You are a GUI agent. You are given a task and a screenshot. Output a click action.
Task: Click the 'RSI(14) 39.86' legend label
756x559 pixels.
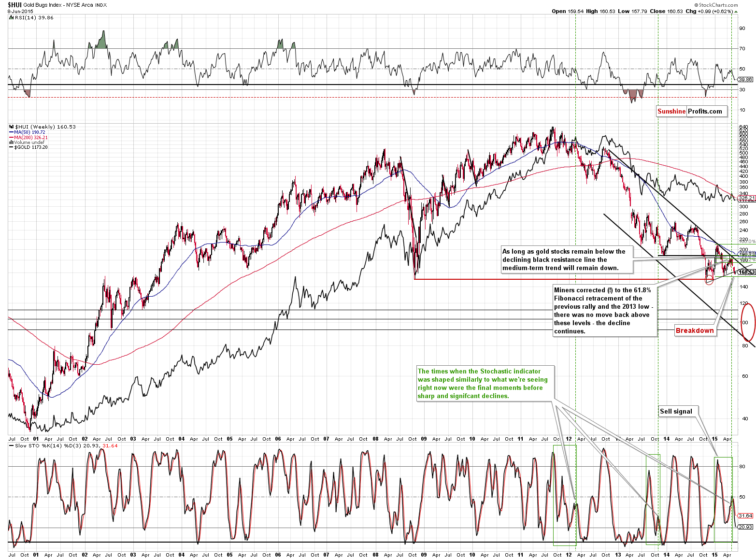(x=34, y=17)
